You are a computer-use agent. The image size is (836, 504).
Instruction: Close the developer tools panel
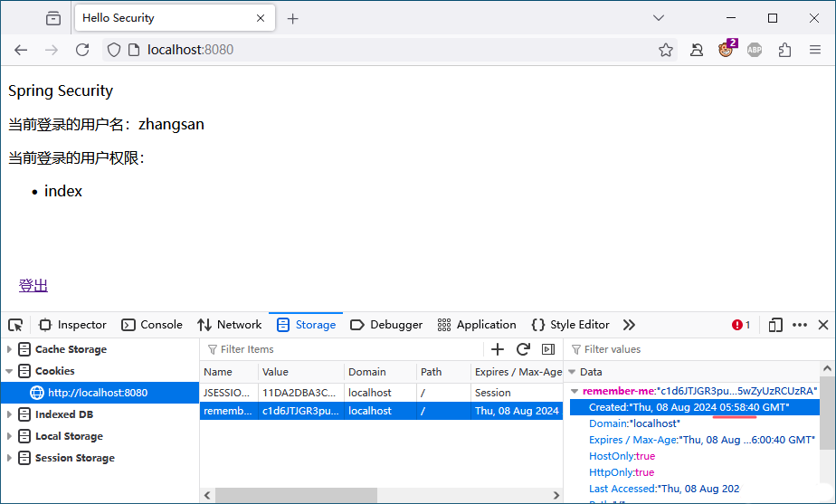pos(823,325)
